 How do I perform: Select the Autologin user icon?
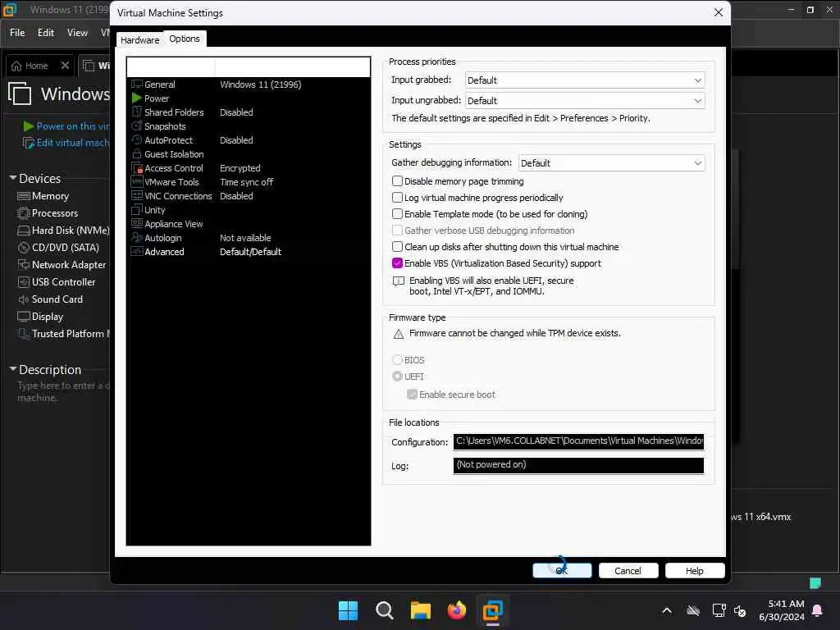(137, 237)
